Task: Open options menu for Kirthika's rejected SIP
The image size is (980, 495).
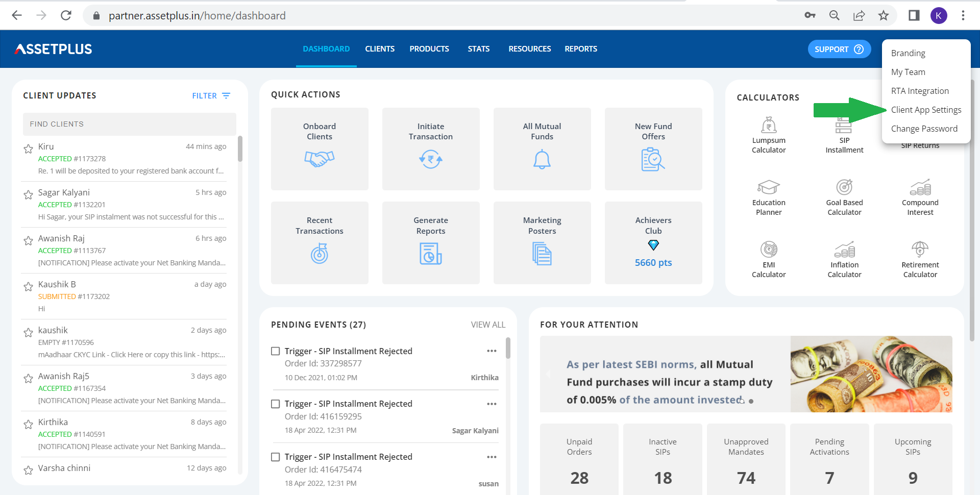Action: tap(492, 351)
